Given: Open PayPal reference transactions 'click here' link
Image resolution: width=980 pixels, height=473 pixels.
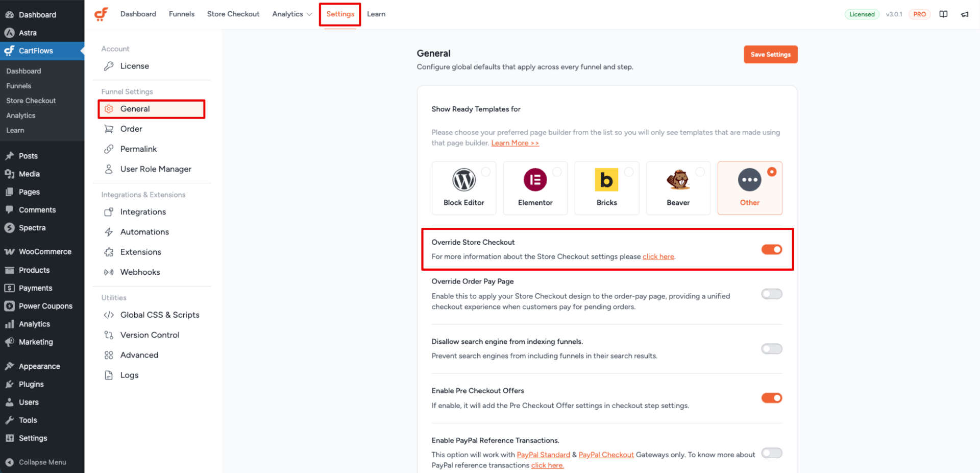Looking at the screenshot, I should coord(547,465).
